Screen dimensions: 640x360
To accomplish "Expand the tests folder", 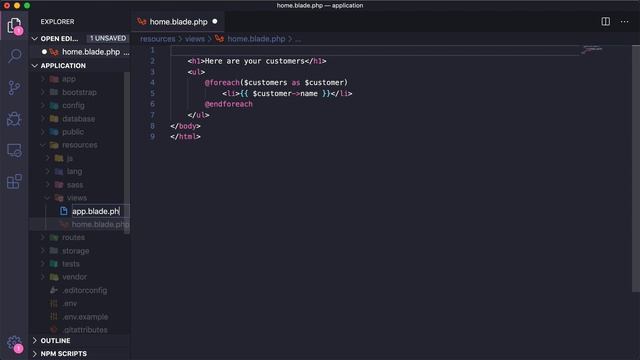I will pyautogui.click(x=71, y=264).
